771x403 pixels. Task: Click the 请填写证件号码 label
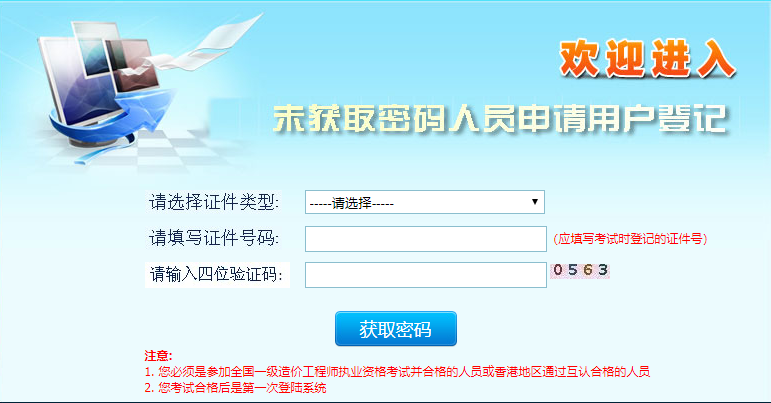(214, 238)
